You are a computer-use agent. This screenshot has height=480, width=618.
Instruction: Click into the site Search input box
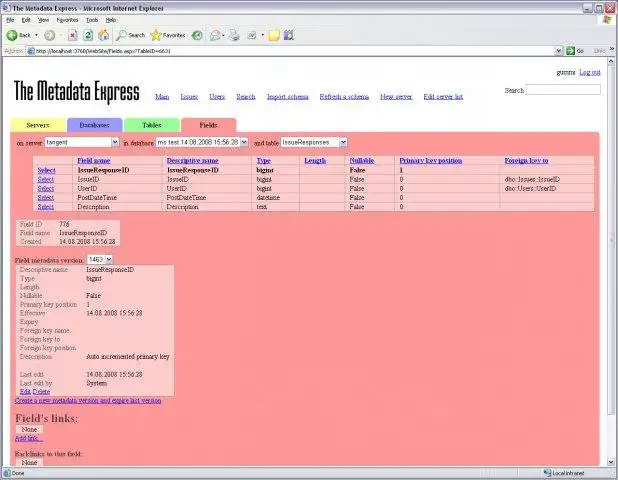pos(563,90)
